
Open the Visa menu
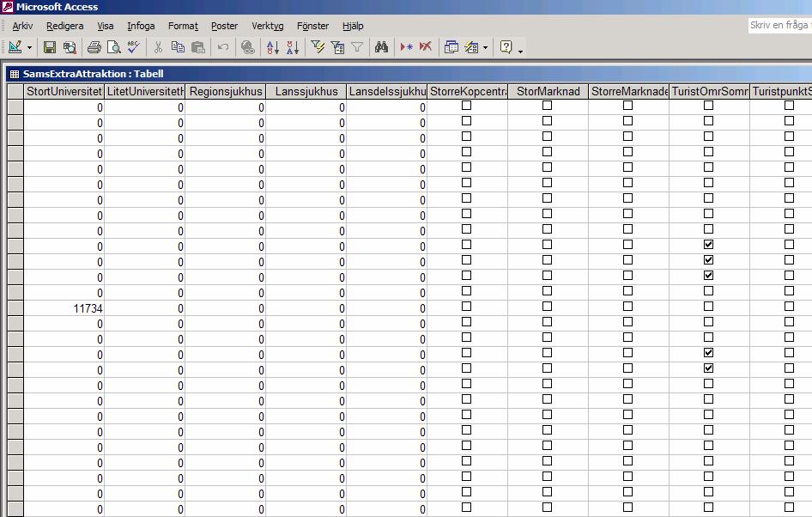click(105, 26)
